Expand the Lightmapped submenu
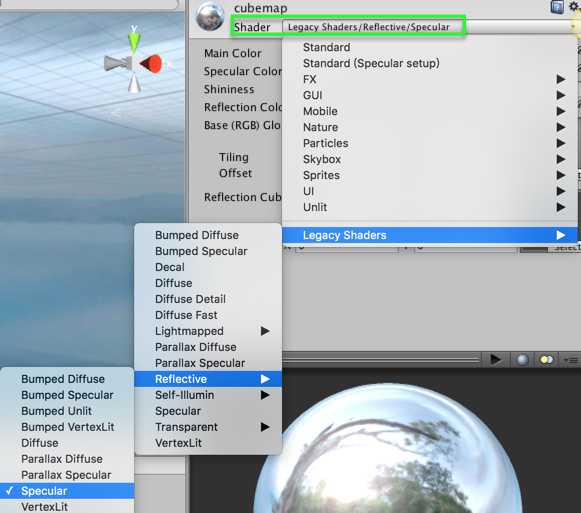581x513 pixels. 208,331
